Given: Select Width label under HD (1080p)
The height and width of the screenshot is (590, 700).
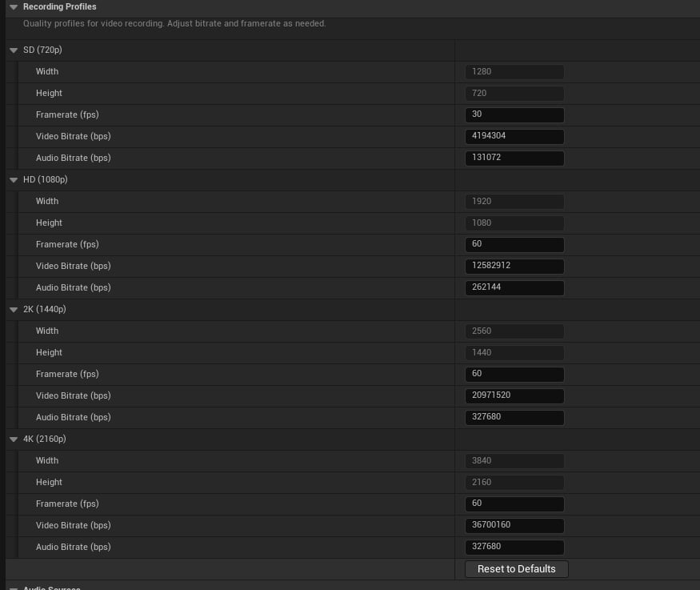Looking at the screenshot, I should coord(47,201).
